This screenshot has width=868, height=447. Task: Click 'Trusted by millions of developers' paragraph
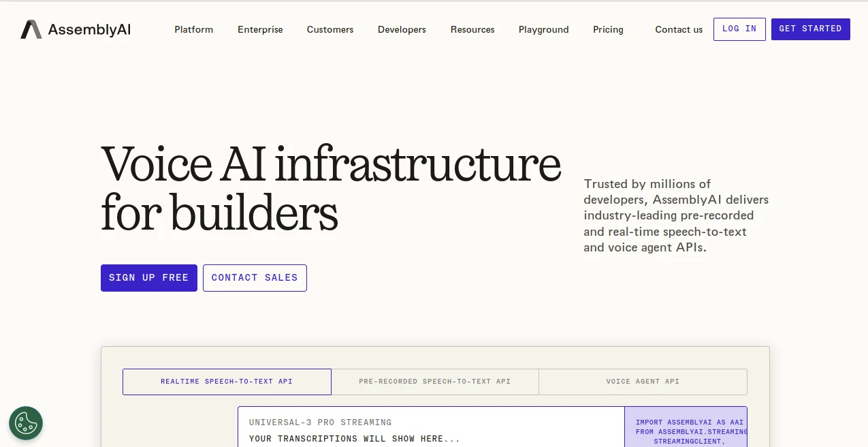676,215
